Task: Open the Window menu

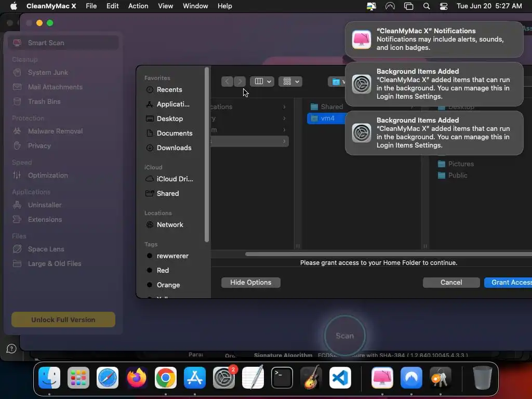Action: coord(195,6)
